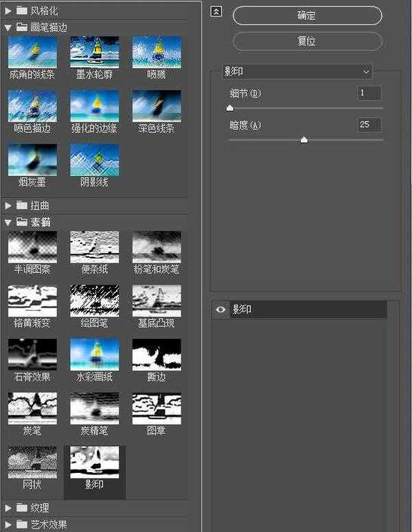
Task: Select the 墨水轮廓 filter thumbnail
Action: point(94,52)
